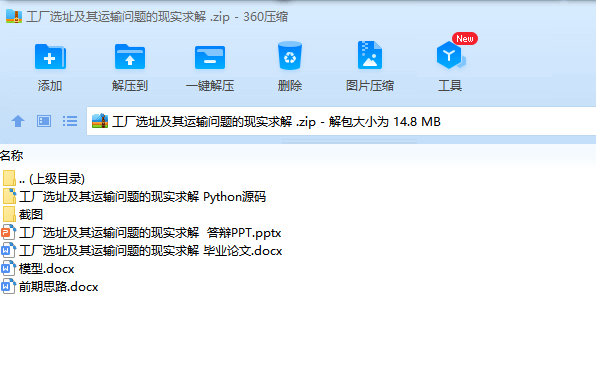The image size is (596, 379).
Task: Switch to the list view mode
Action: pyautogui.click(x=70, y=121)
